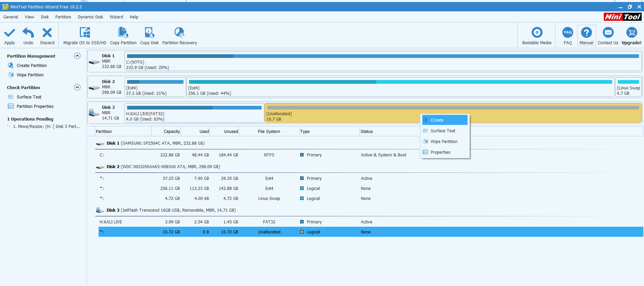Viewport: 644px width, 286px height.
Task: Select Wipe Partition in context menu
Action: 444,142
